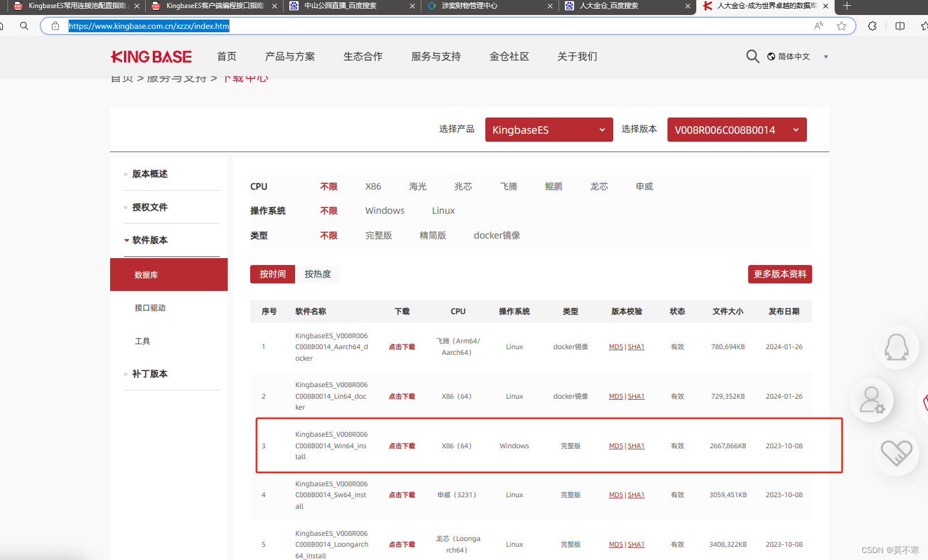Expand the 简体中文 language dropdown arrow
Viewport: 928px width, 560px height.
(x=825, y=56)
